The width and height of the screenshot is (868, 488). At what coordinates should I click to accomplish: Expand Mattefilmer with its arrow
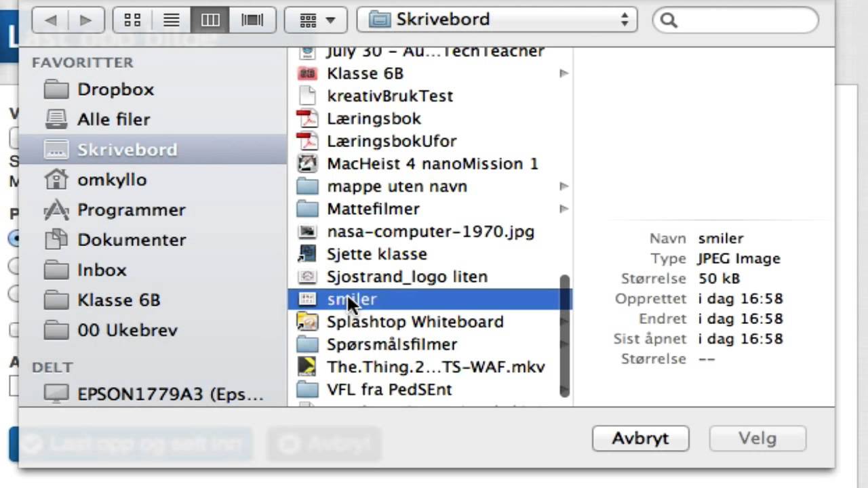coord(564,209)
